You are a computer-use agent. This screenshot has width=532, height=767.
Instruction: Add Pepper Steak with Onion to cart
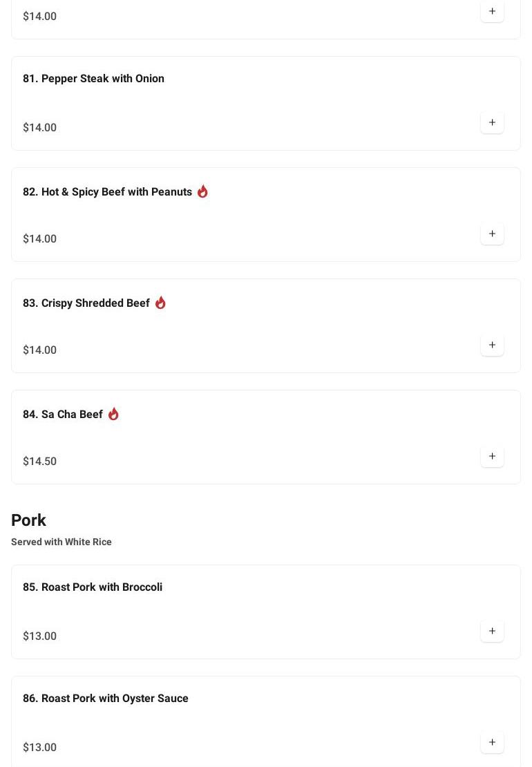coord(492,123)
